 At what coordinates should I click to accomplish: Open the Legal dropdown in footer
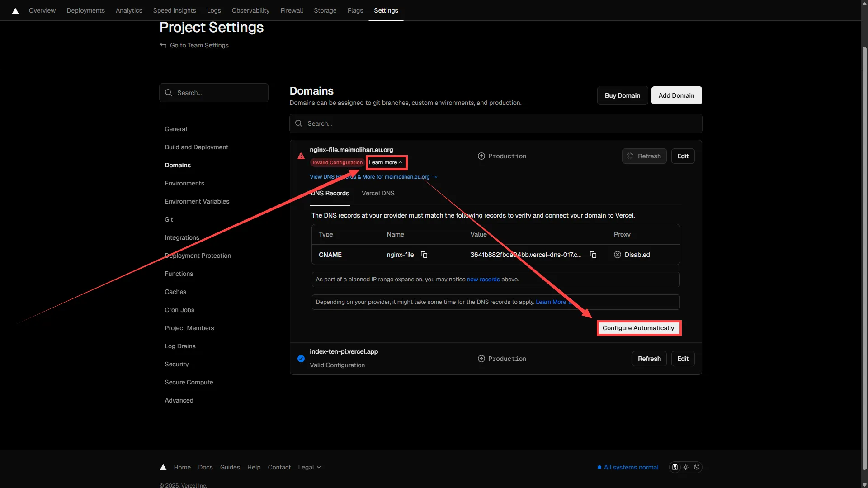tap(309, 467)
